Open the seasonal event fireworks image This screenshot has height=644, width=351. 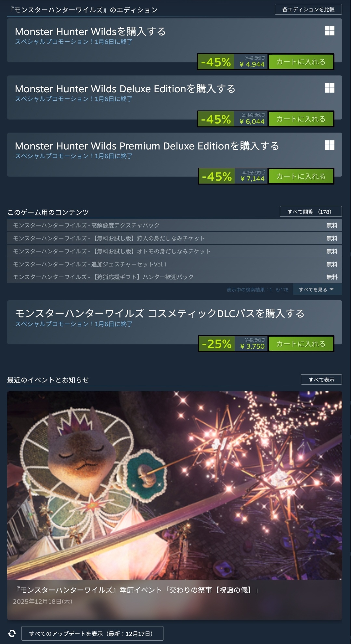pos(175,485)
